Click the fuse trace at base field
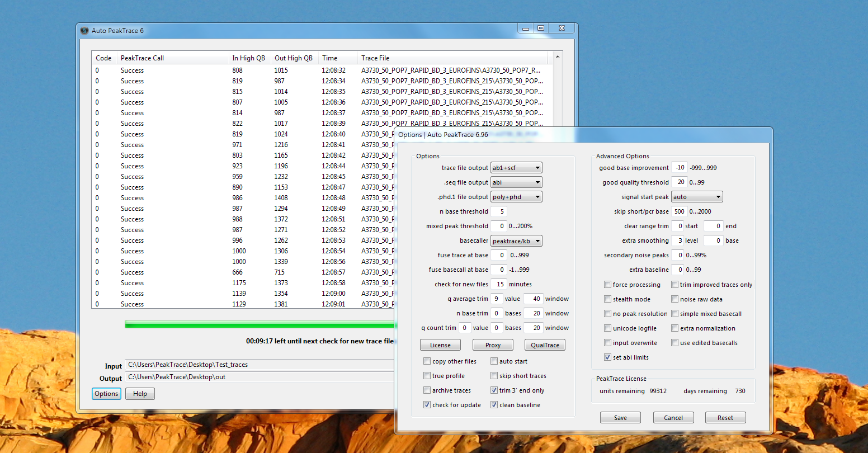868x453 pixels. point(499,255)
